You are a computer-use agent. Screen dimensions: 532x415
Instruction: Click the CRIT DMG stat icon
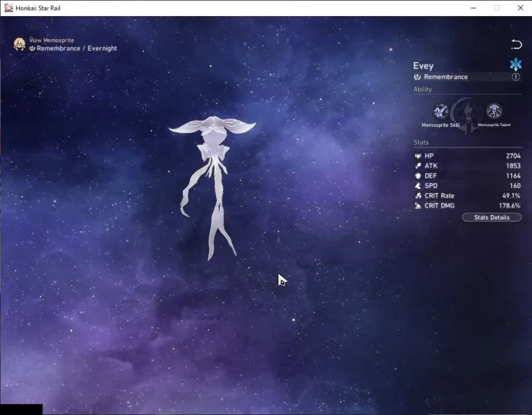click(x=418, y=205)
